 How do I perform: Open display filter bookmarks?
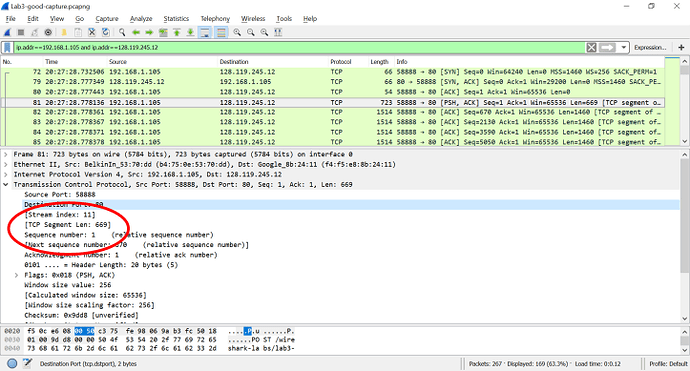click(7, 47)
